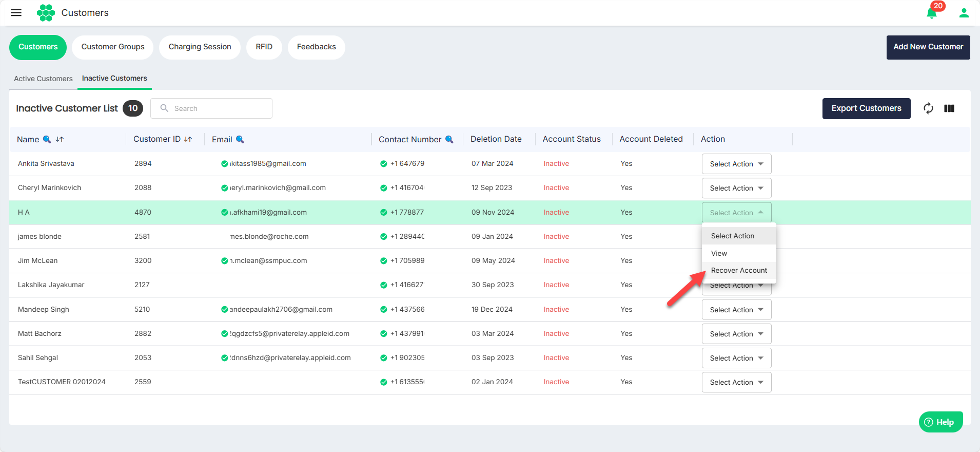The image size is (980, 452).
Task: Click the verified email check for Mandeep Singh
Action: (224, 309)
